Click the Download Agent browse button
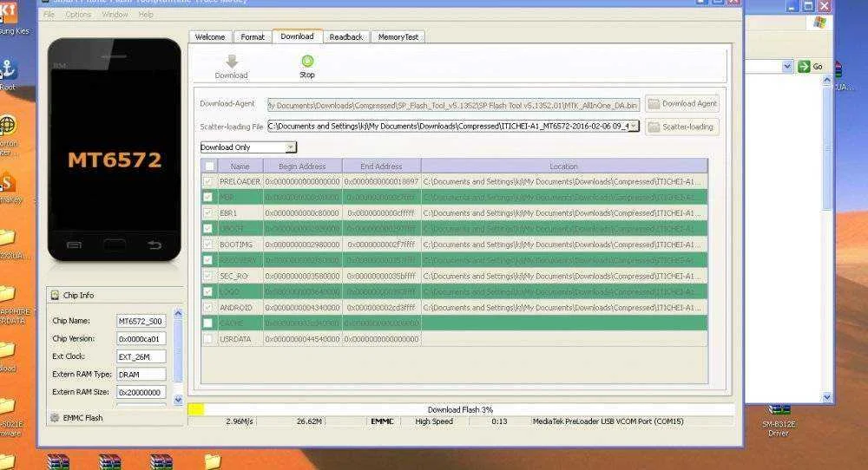868x470 pixels. pos(682,103)
